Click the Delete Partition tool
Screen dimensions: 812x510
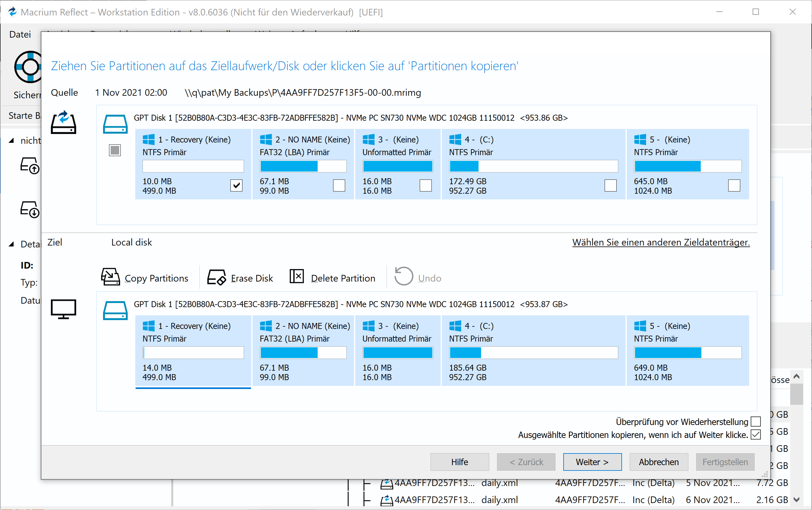pyautogui.click(x=332, y=277)
